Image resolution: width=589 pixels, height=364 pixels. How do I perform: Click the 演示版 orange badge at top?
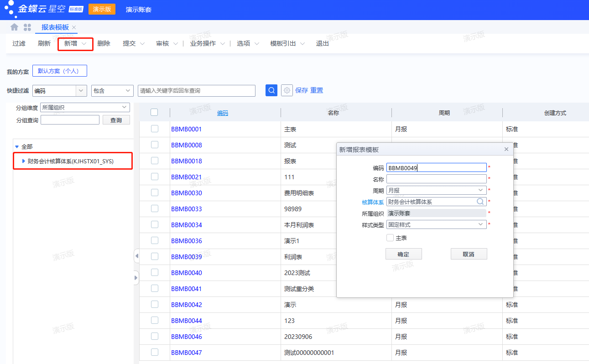pos(101,9)
